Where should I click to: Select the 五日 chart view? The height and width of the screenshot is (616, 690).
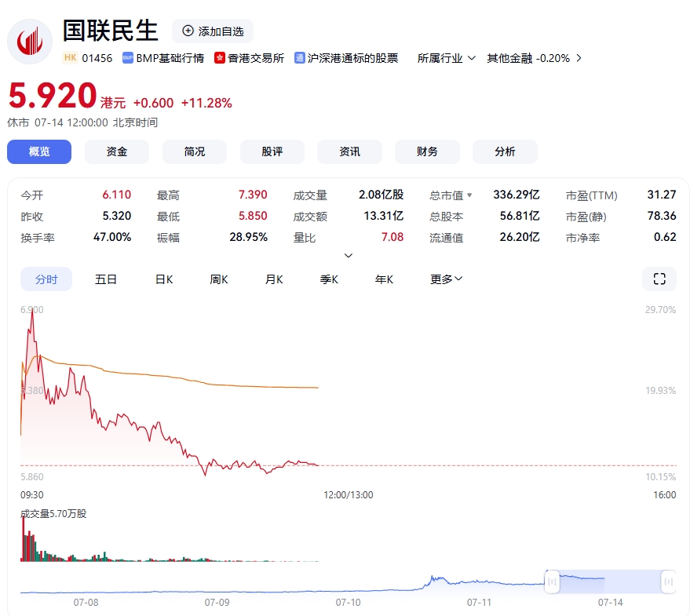[x=106, y=279]
